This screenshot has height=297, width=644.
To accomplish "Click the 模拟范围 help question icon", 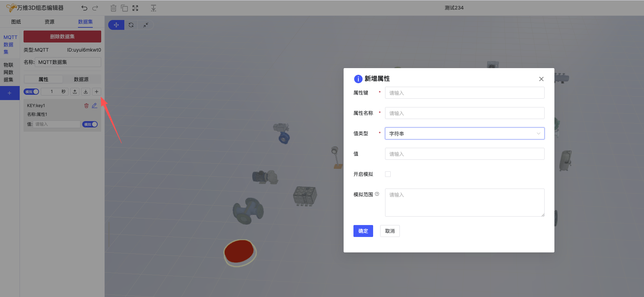I will coord(377,194).
